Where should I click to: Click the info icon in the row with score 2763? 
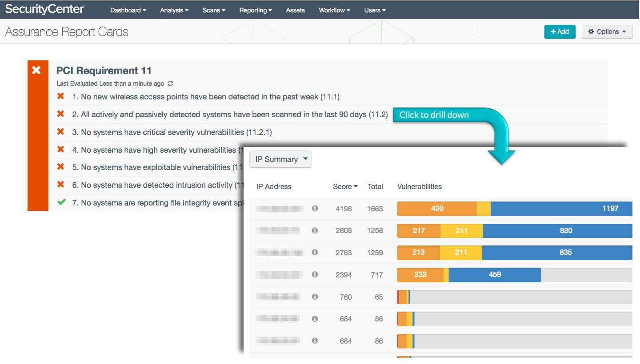315,252
